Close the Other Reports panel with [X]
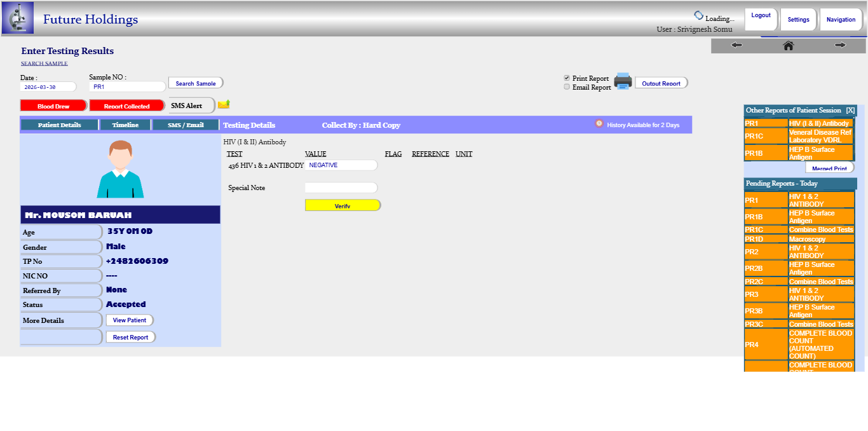The image size is (868, 431). (x=850, y=111)
